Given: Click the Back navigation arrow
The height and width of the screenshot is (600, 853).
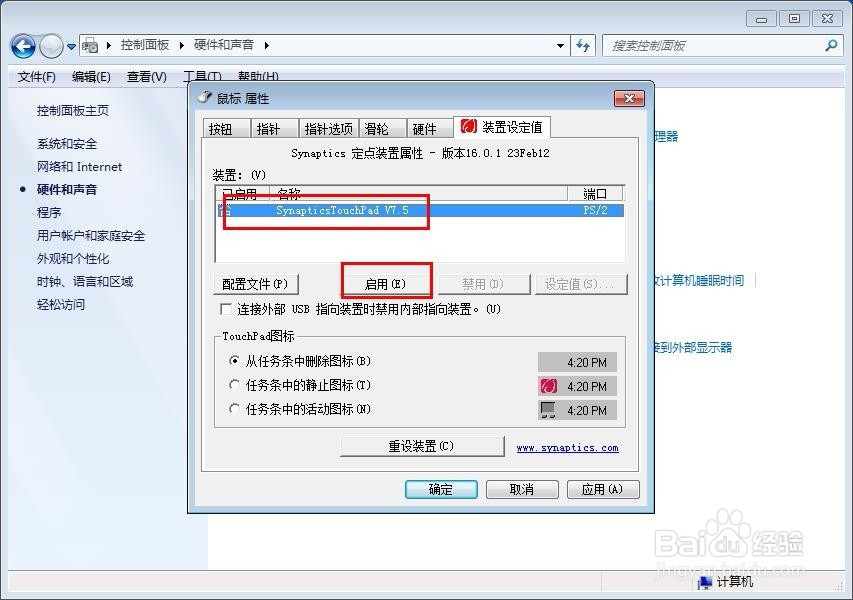Looking at the screenshot, I should (x=23, y=46).
